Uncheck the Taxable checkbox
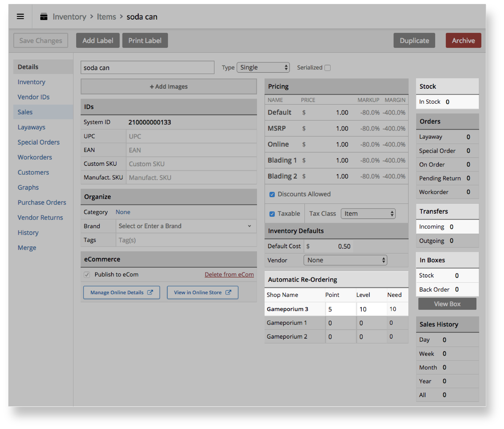This screenshot has height=429, width=504. pyautogui.click(x=272, y=214)
